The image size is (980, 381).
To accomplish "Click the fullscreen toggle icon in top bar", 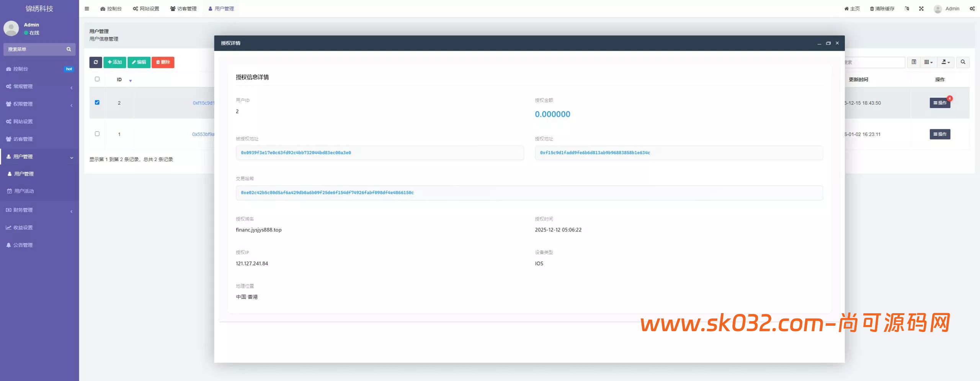I will 921,8.
